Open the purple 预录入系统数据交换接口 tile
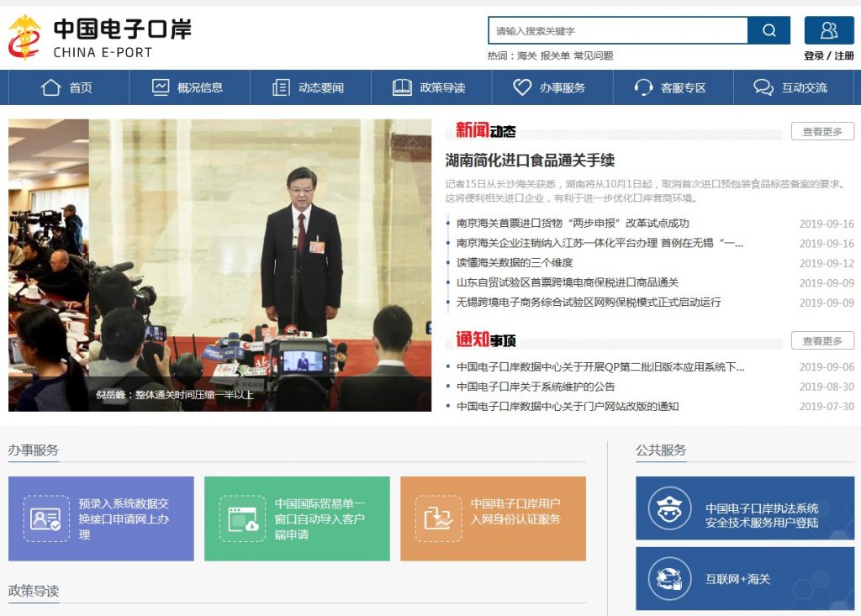 (x=101, y=519)
